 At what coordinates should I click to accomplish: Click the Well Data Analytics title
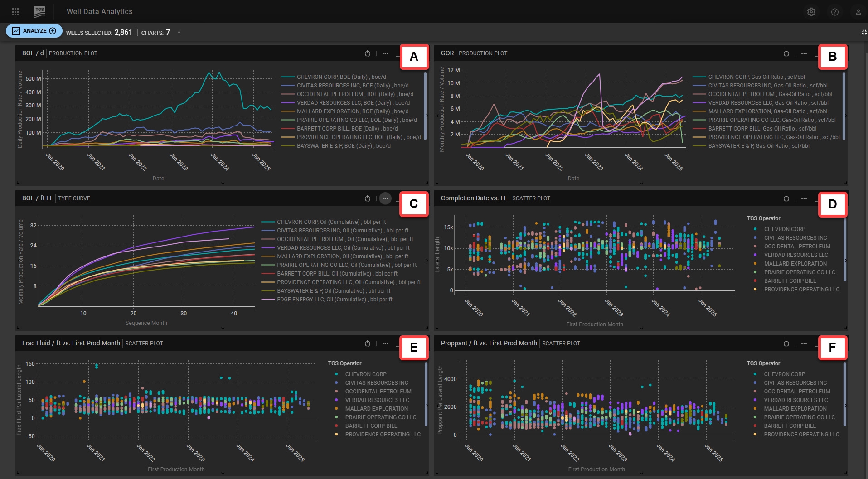point(99,12)
